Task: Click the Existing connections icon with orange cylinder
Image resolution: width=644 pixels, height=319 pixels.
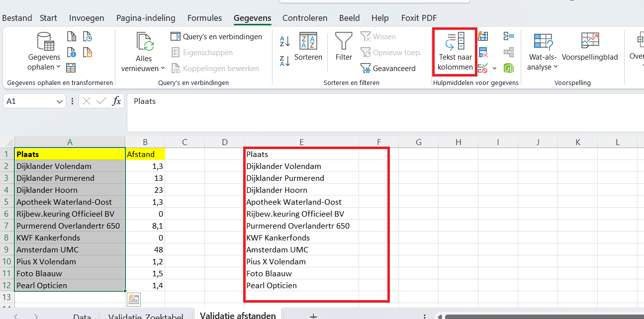Action: click(x=88, y=52)
